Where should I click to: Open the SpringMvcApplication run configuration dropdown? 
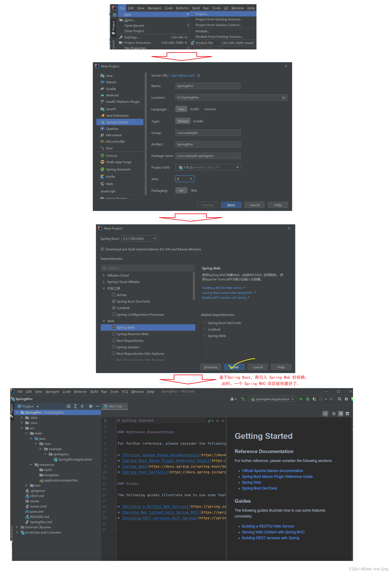click(x=272, y=399)
